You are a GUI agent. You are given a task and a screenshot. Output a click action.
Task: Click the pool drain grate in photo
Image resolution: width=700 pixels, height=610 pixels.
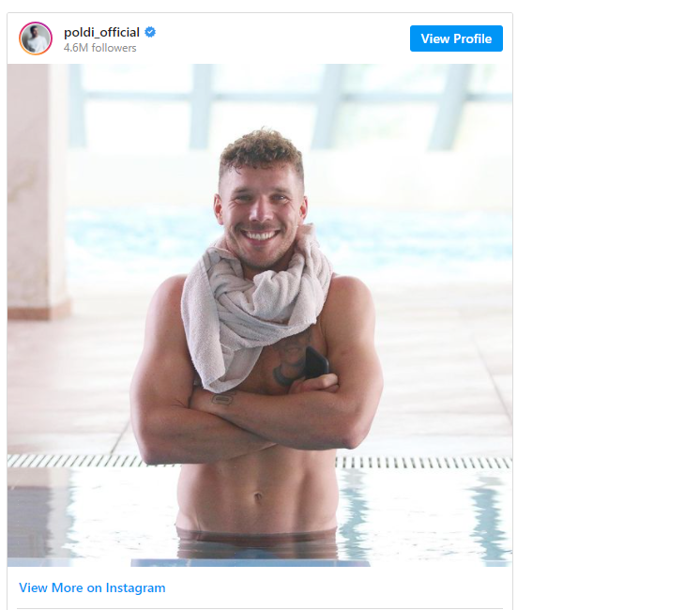click(424, 462)
